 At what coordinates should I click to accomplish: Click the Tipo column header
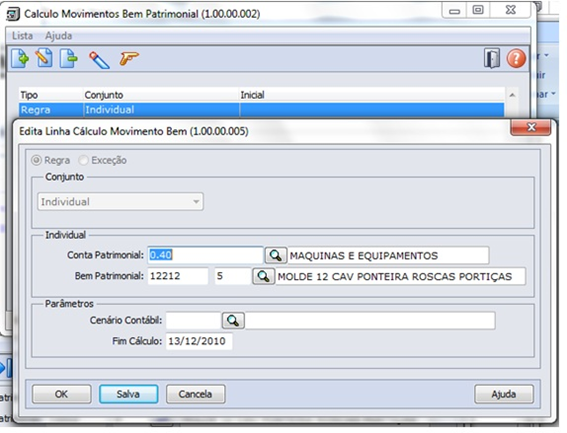[51, 95]
